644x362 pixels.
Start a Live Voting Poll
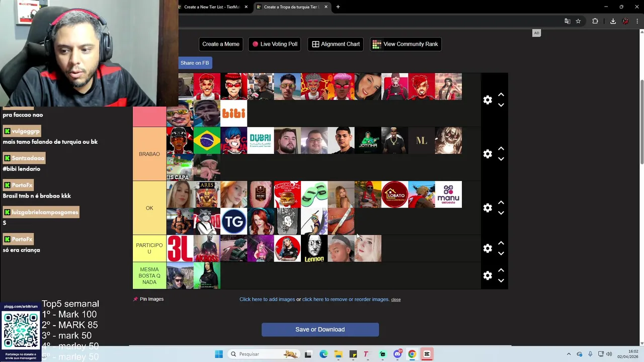click(275, 44)
